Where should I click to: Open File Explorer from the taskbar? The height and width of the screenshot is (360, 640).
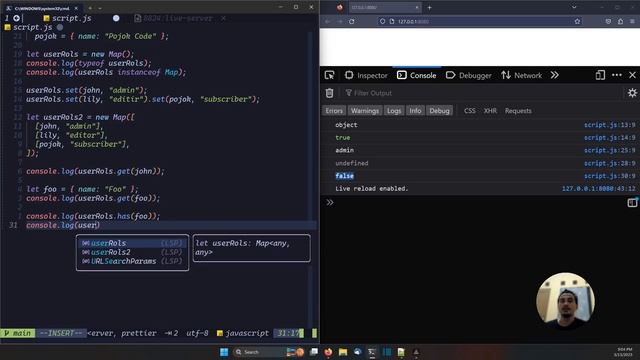click(x=343, y=352)
